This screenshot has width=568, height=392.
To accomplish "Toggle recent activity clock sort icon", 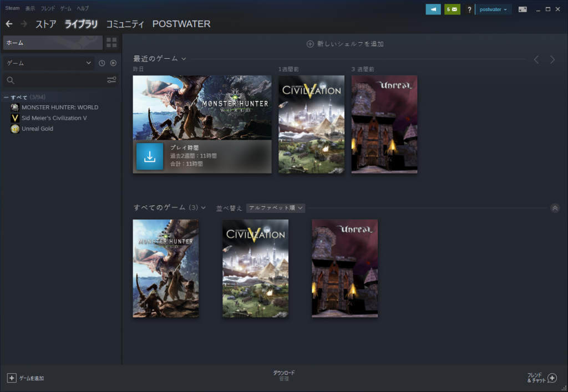I will (x=102, y=63).
